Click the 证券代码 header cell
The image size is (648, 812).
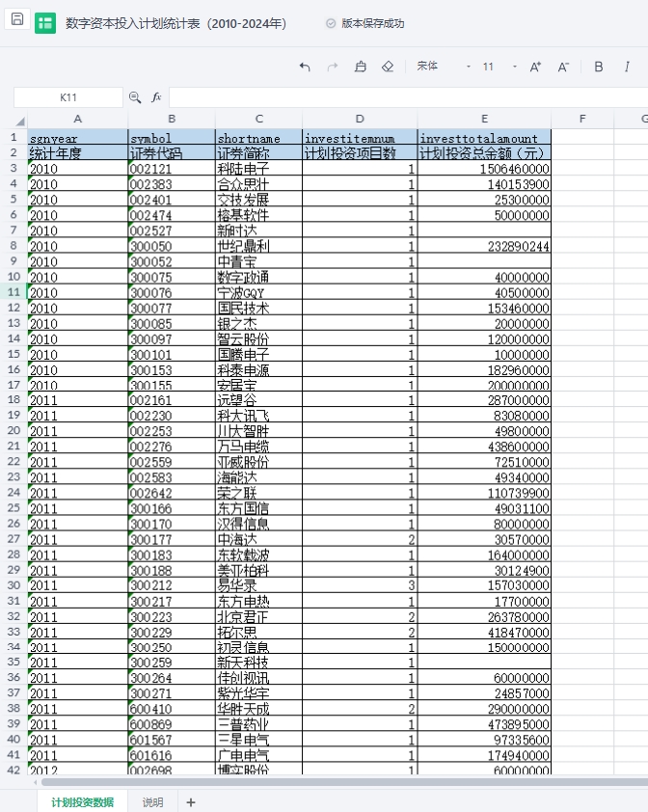point(172,153)
